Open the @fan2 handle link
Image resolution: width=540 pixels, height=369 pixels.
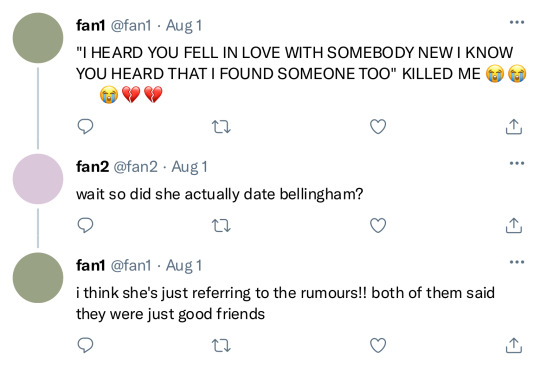click(135, 167)
